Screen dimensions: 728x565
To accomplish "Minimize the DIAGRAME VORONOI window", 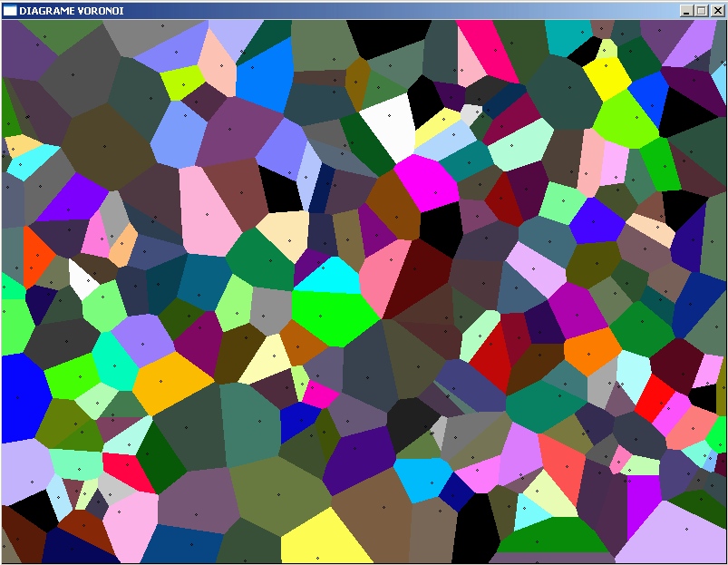I will (x=686, y=11).
